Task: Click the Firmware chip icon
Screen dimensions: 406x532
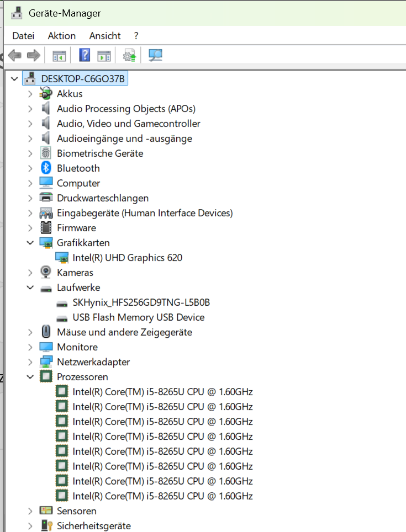Action: [x=46, y=228]
